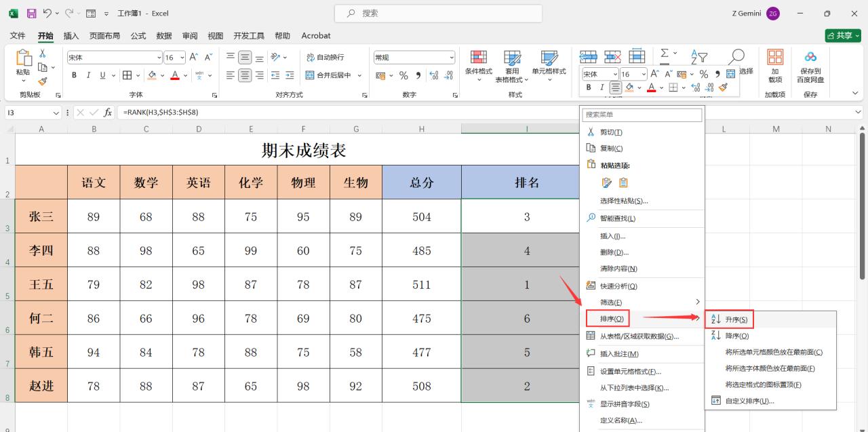The image size is (868, 432).
Task: Click the Decrease Font Size icon in ribbon
Action: pyautogui.click(x=208, y=58)
